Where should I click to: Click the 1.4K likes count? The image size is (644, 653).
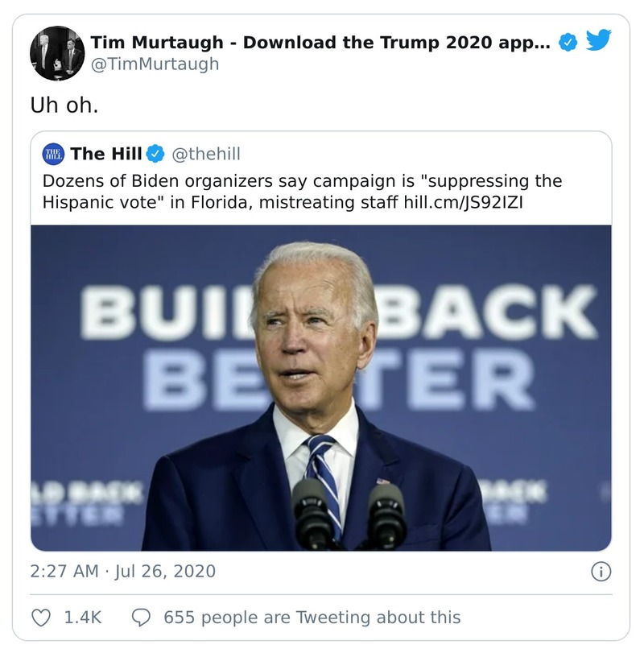[x=82, y=618]
